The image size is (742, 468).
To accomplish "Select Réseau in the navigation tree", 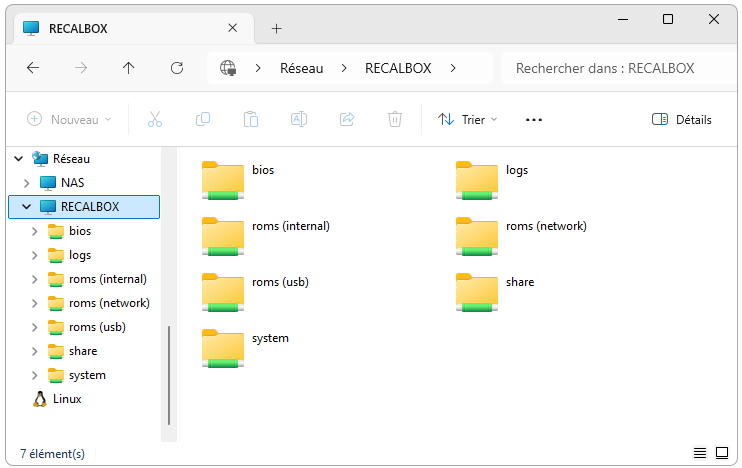I will 61,159.
